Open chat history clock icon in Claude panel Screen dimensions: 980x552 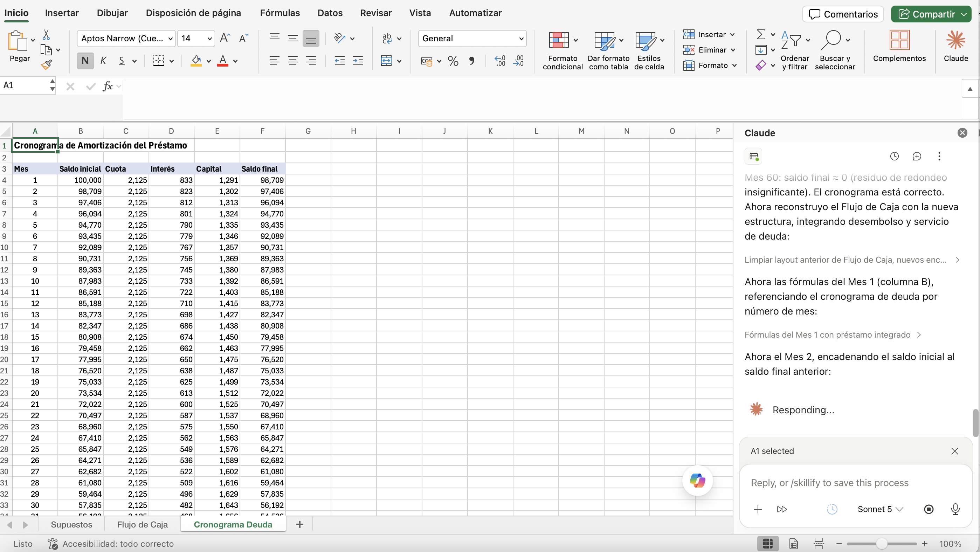click(895, 156)
